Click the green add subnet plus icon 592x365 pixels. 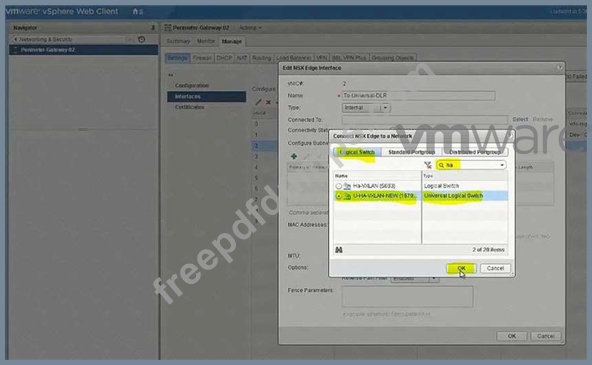(x=294, y=156)
